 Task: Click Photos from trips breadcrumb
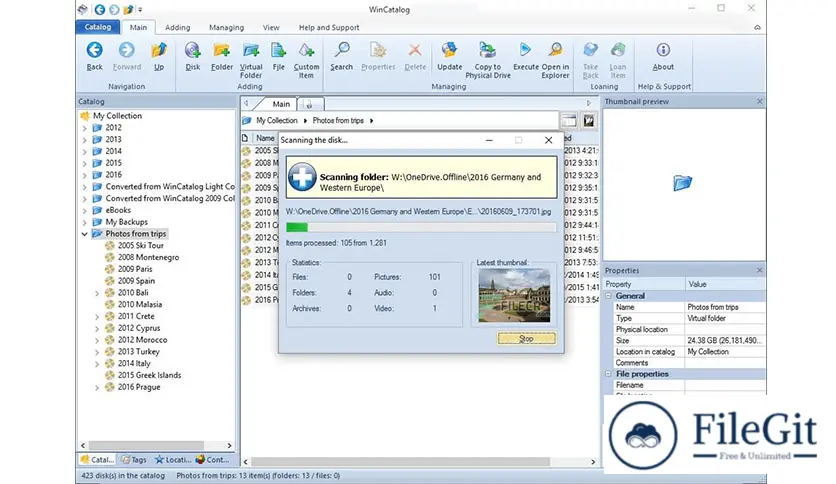pyautogui.click(x=338, y=120)
